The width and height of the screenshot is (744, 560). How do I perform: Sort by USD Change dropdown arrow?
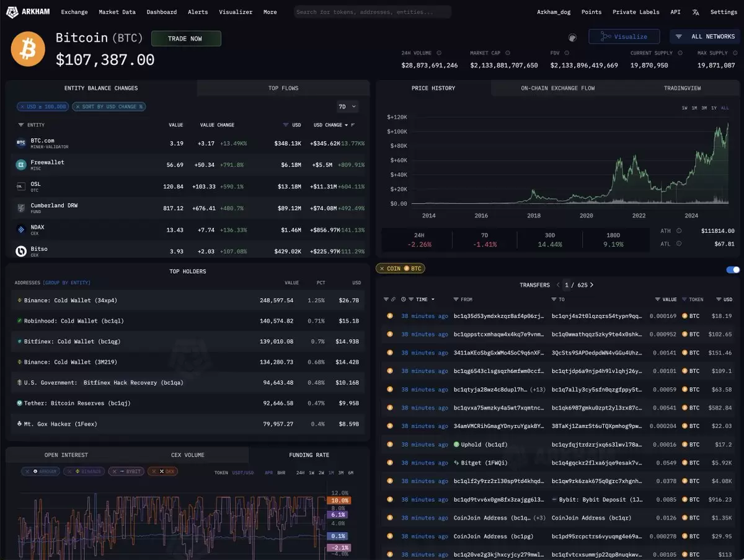[x=346, y=125]
